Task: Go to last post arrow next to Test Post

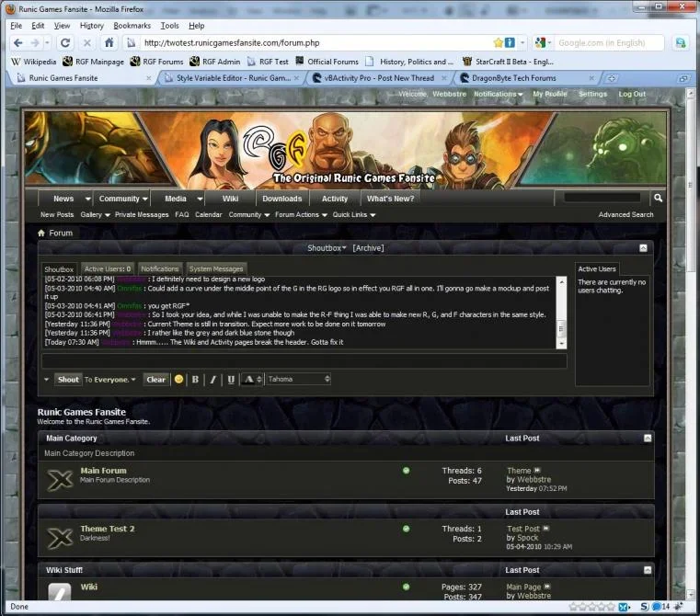Action: (546, 528)
